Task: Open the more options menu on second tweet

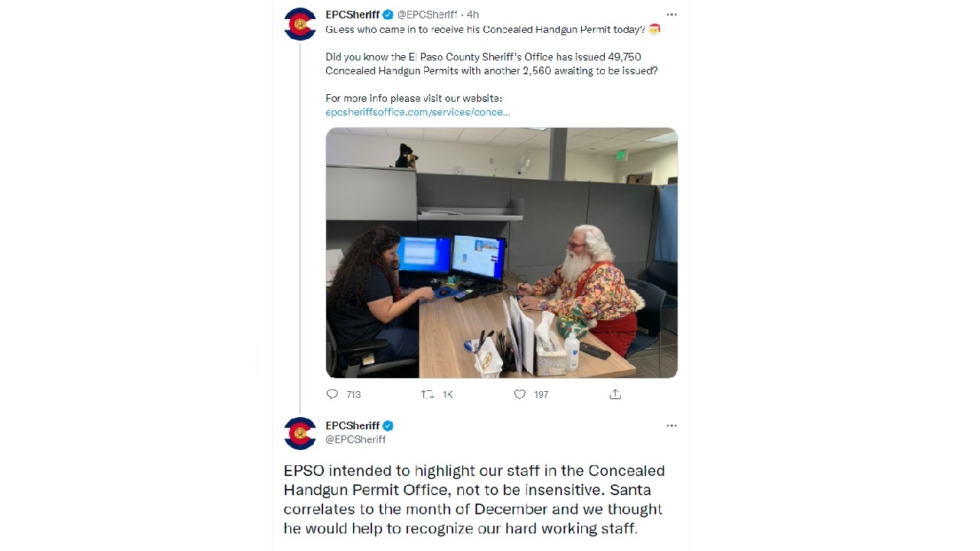Action: [671, 425]
